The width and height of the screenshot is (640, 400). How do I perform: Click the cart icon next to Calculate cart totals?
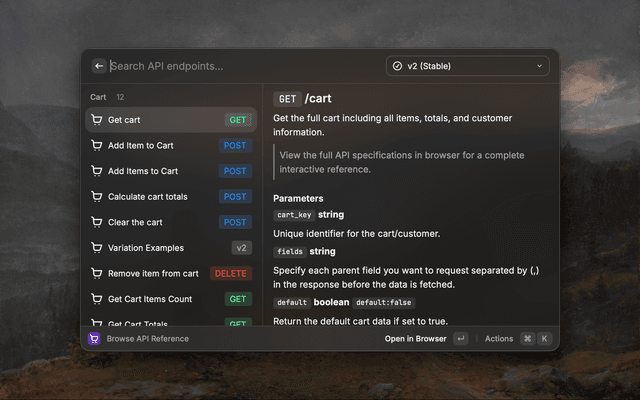click(x=97, y=197)
